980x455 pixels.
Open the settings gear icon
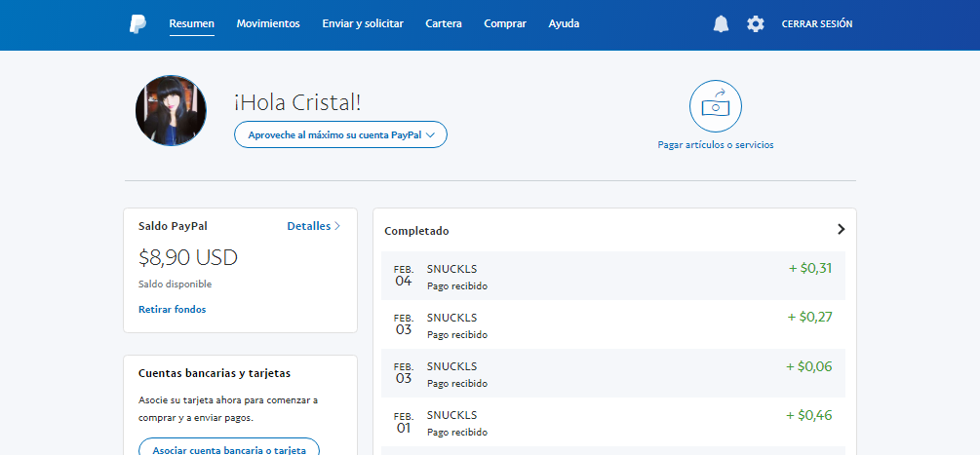pyautogui.click(x=755, y=24)
